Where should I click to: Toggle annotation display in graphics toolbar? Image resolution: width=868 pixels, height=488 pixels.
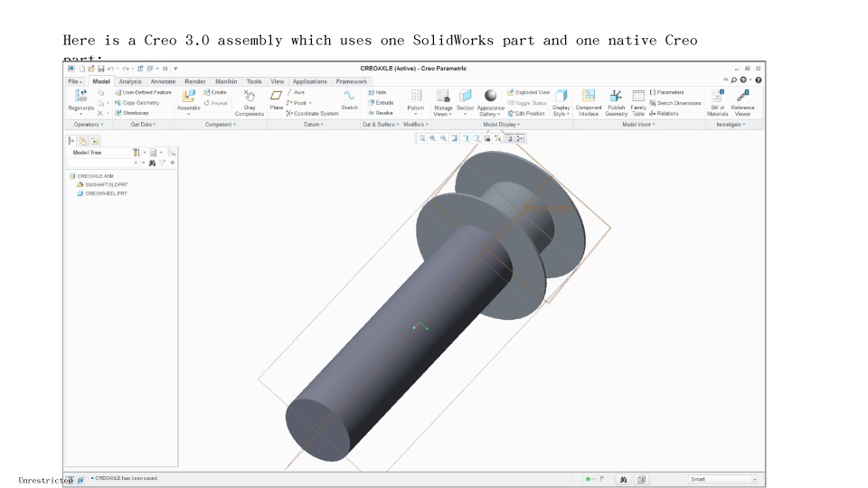click(x=509, y=138)
